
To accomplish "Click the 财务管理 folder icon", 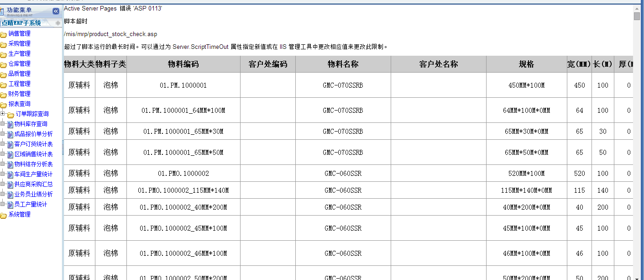I will click(x=4, y=94).
